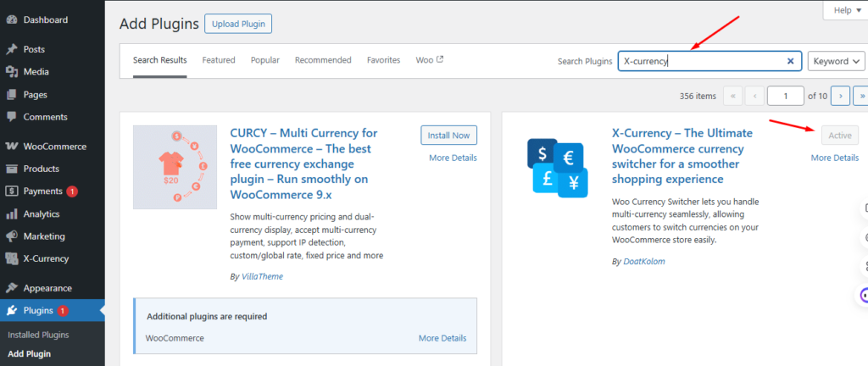Click the Comments speech bubble icon
Screen dimensions: 868x366
coord(12,117)
